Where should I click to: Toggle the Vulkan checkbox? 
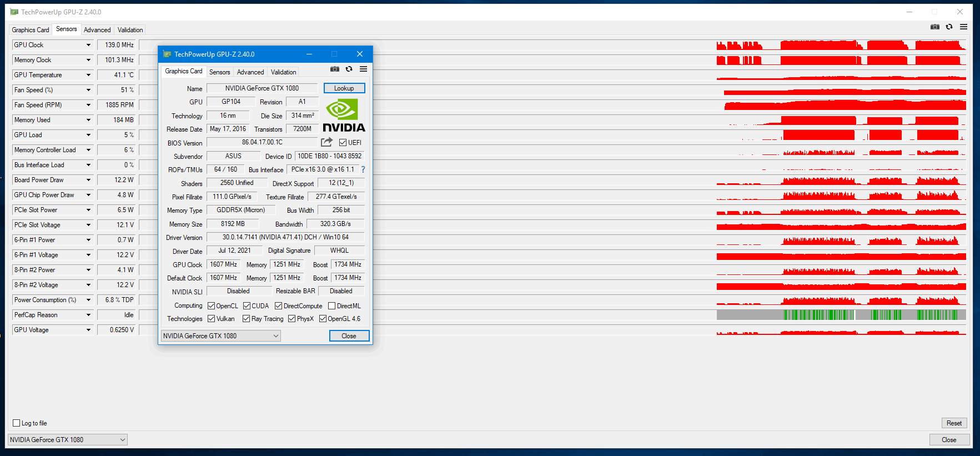(211, 319)
